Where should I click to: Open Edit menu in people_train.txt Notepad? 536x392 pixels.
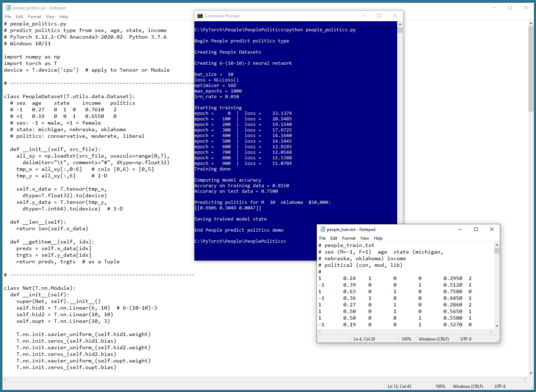click(334, 238)
